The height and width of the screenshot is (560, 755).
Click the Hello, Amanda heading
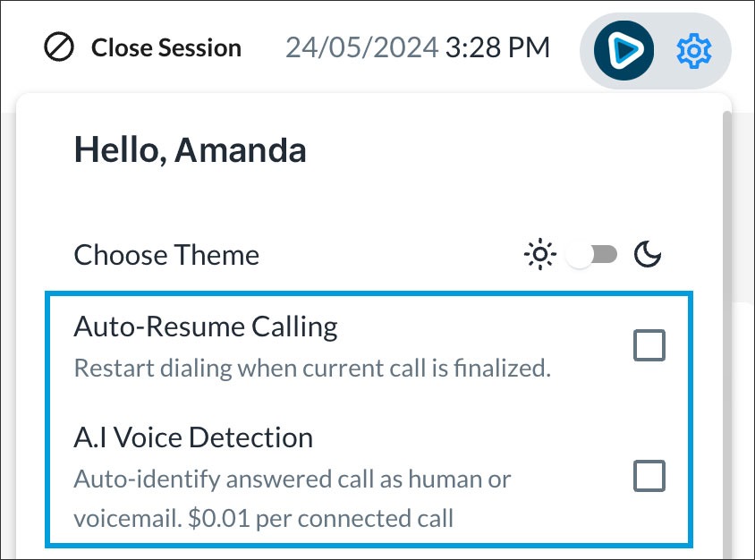[x=190, y=150]
